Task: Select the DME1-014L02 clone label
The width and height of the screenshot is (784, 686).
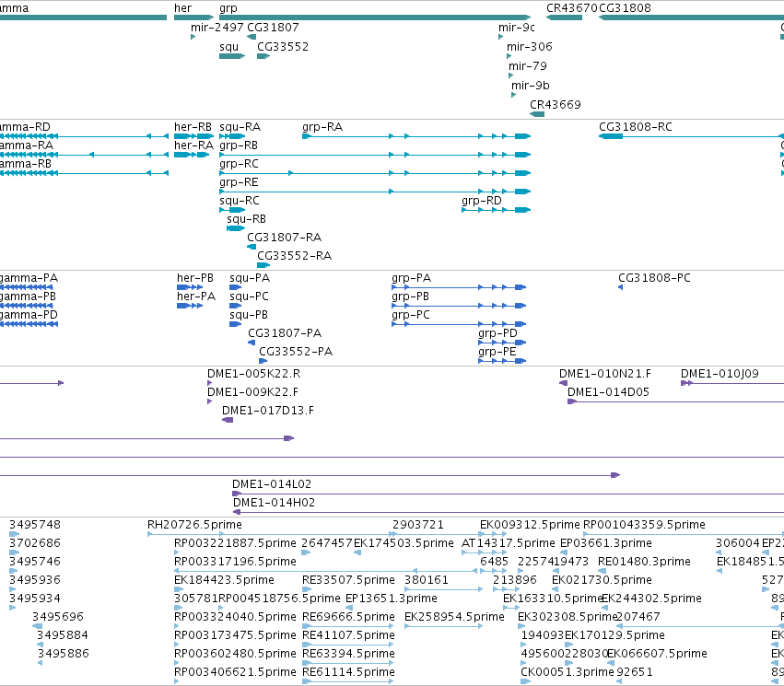Action: coord(272,484)
